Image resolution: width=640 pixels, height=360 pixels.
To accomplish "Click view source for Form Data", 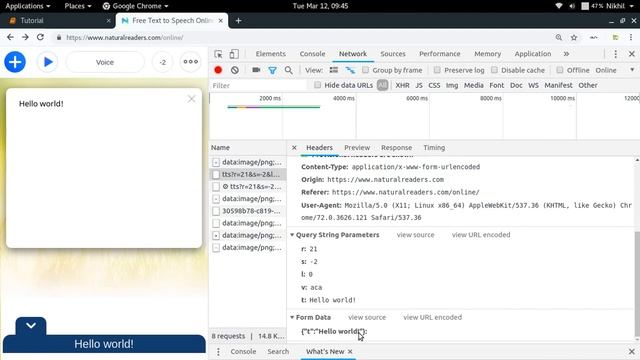I will pyautogui.click(x=367, y=317).
